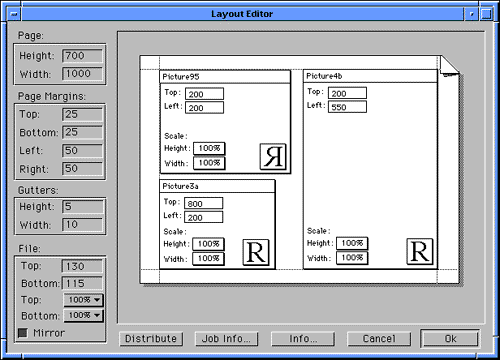Click the Picture95 Scale Width 100% button

tap(209, 163)
